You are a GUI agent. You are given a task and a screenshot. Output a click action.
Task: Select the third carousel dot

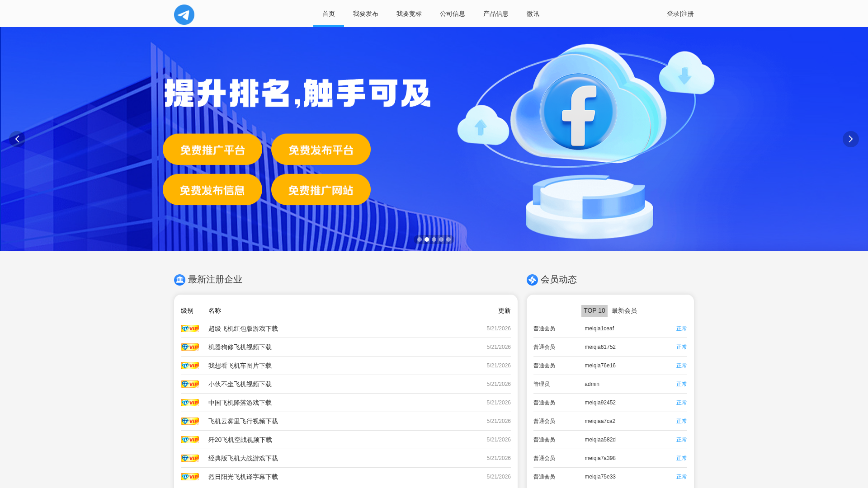click(x=434, y=239)
